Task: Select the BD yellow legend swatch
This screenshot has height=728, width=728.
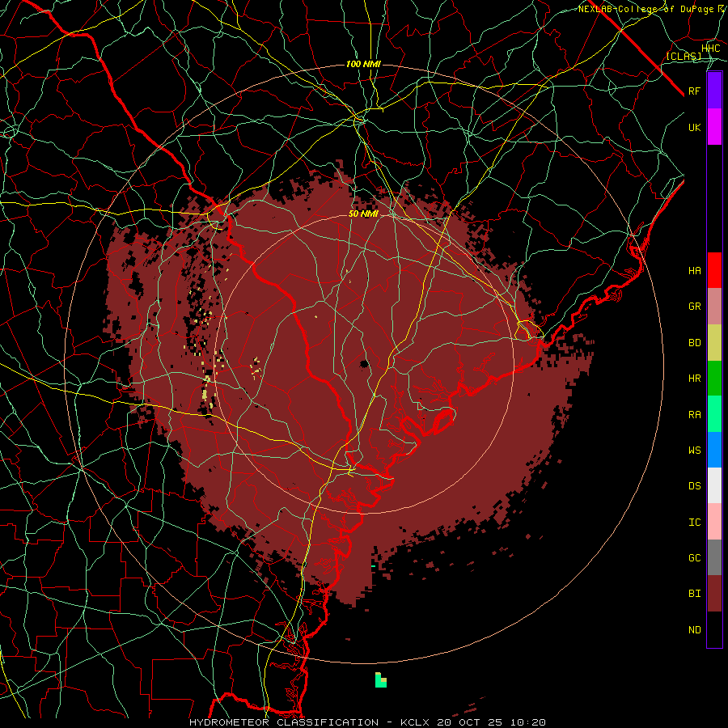Action: [x=714, y=342]
